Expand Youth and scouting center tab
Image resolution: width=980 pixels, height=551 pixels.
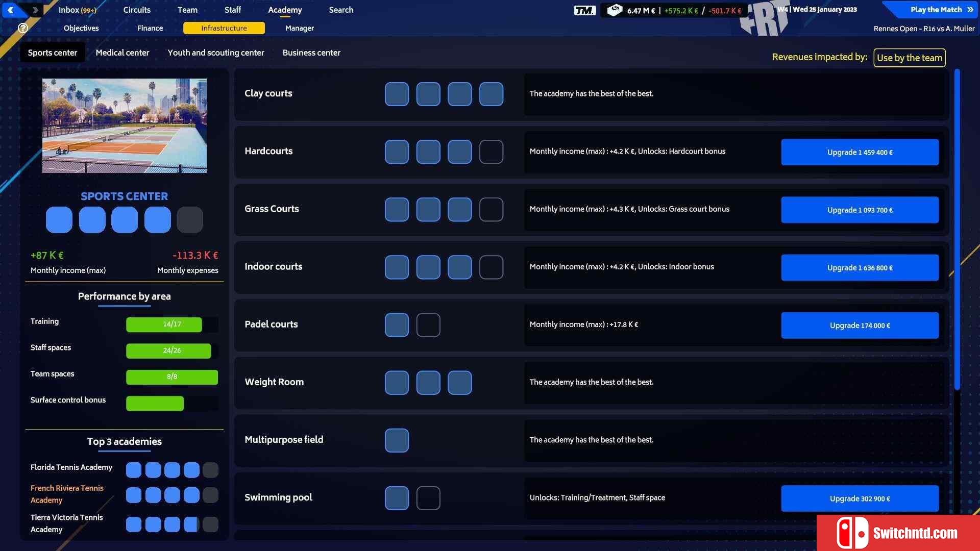coord(216,53)
